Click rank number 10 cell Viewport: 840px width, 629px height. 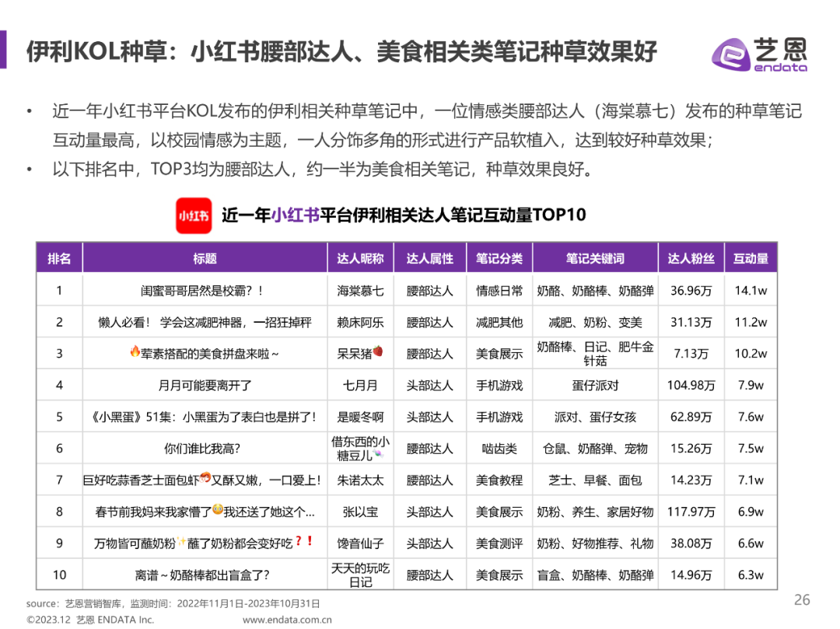click(59, 575)
